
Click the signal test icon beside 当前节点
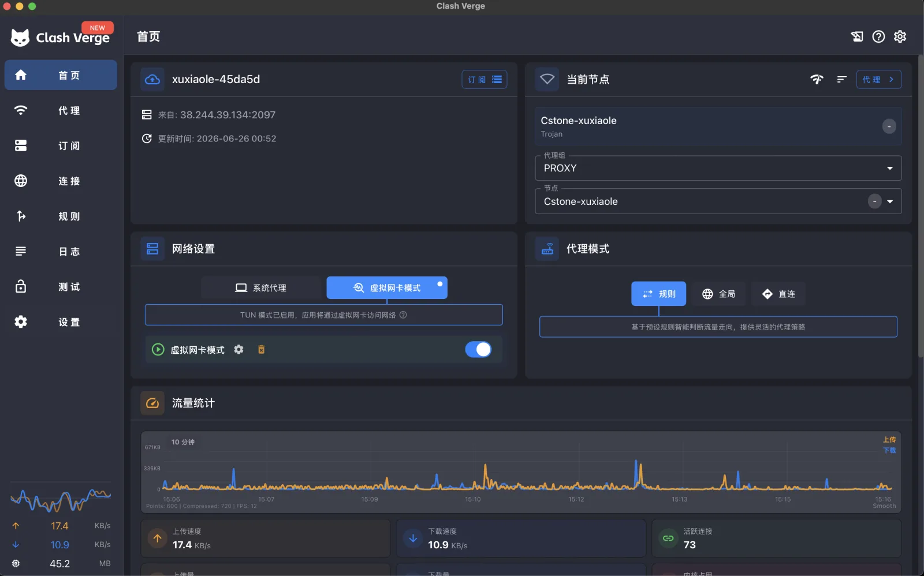[x=817, y=79]
